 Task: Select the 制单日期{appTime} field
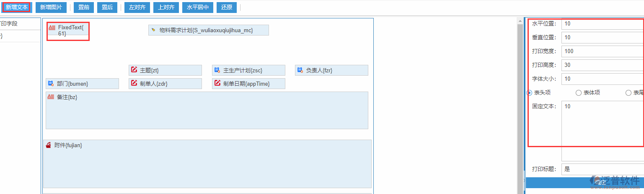[248, 84]
